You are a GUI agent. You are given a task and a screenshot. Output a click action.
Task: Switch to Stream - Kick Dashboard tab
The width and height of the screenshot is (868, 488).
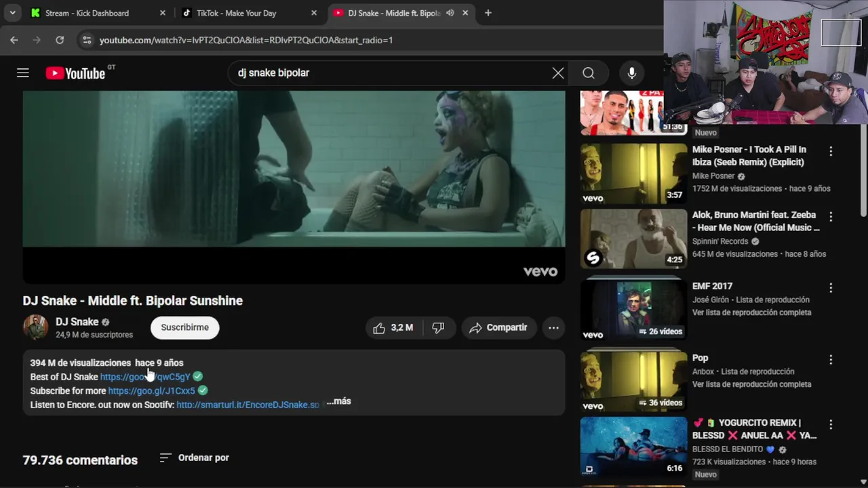pyautogui.click(x=97, y=13)
